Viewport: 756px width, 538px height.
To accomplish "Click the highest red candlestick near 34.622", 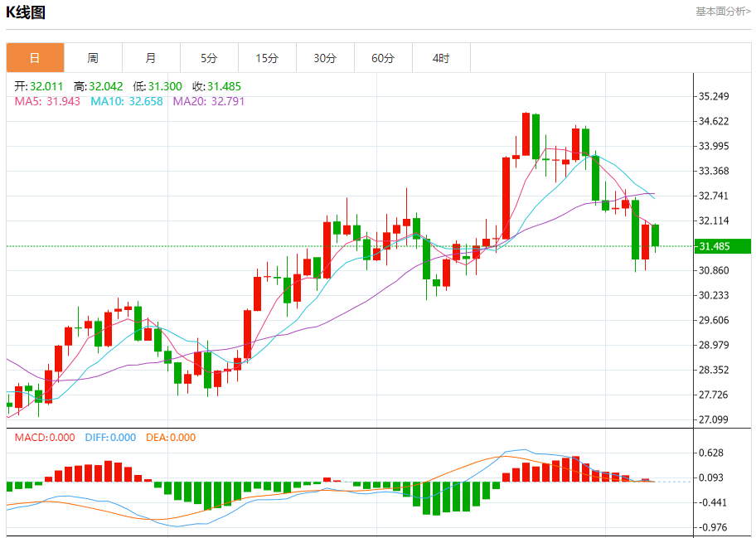I will (x=526, y=134).
